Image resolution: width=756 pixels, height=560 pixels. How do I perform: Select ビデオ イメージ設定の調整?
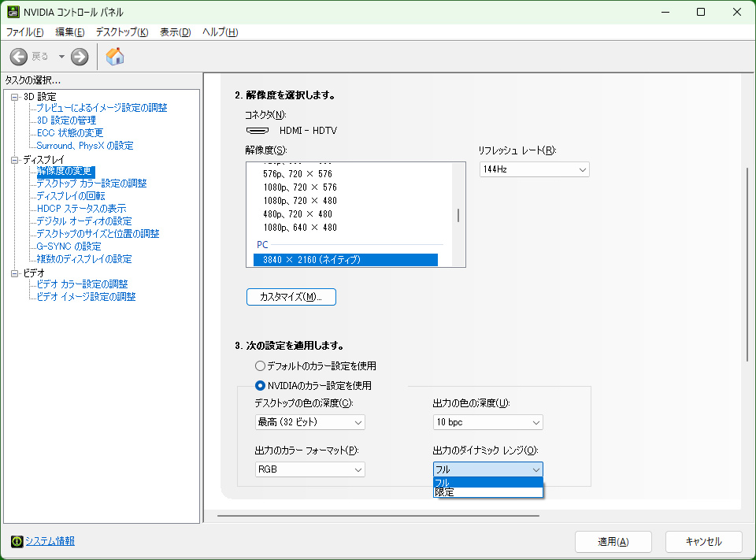tap(87, 297)
